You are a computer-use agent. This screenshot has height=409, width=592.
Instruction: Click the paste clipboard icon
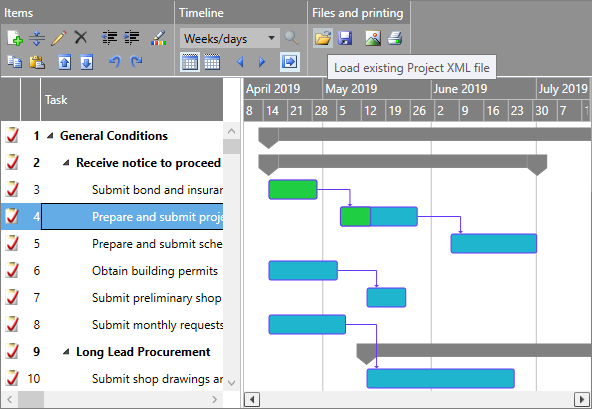point(37,62)
